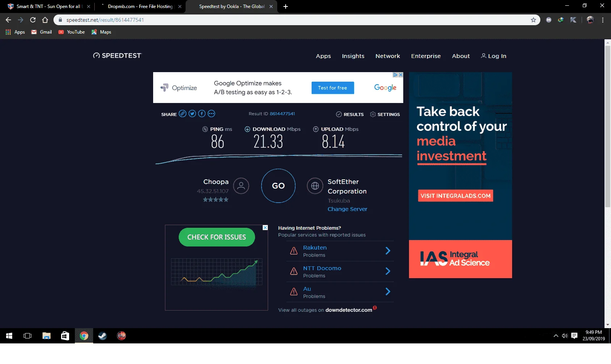
Task: Close the Google Optimize ad
Action: 401,75
